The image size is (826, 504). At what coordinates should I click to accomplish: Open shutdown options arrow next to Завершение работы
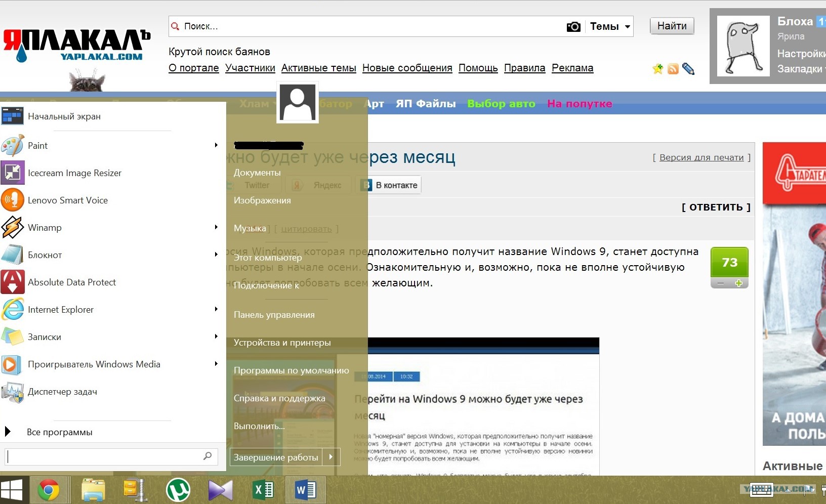coord(331,457)
